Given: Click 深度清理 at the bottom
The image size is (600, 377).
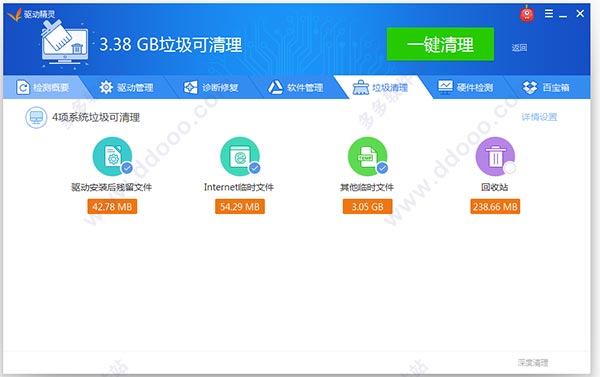Looking at the screenshot, I should tap(533, 362).
